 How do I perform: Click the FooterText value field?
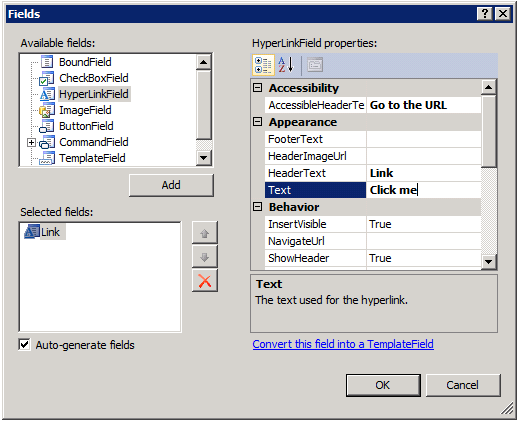423,139
